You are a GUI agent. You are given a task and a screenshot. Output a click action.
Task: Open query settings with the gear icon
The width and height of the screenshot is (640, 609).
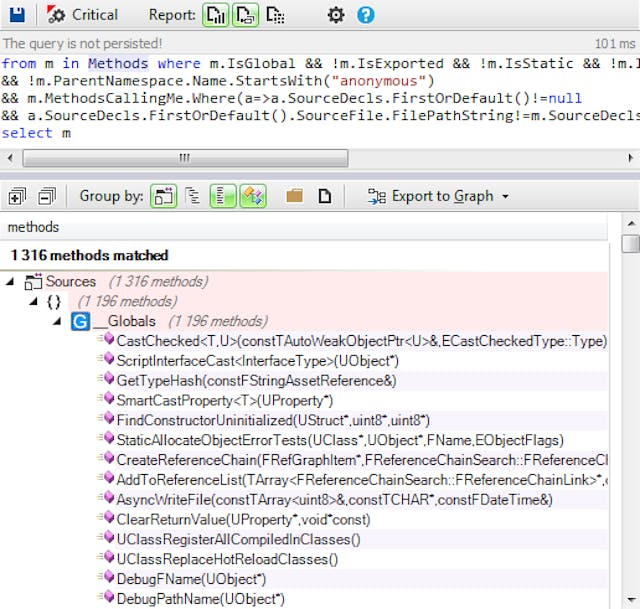click(336, 15)
